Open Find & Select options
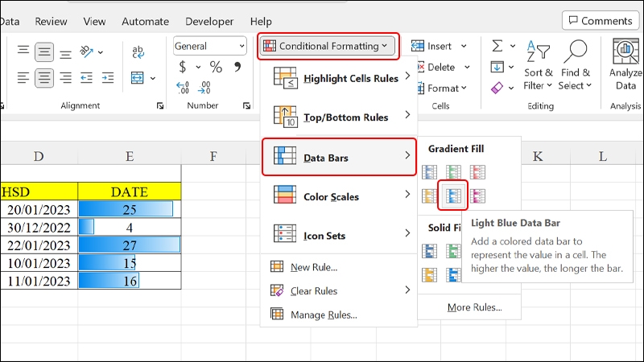The width and height of the screenshot is (644, 362). [575, 65]
